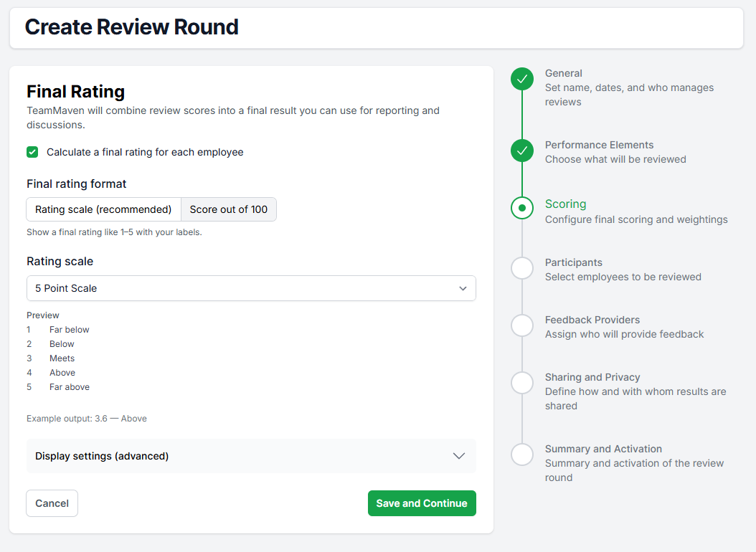Click the Participants step circle

click(522, 268)
